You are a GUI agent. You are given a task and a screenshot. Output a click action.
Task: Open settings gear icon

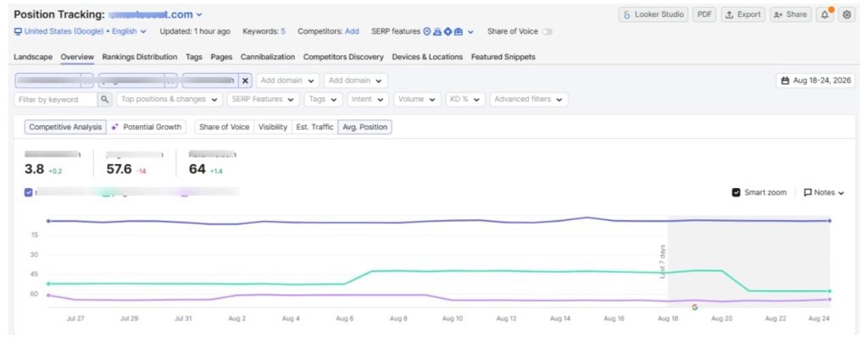coord(847,15)
